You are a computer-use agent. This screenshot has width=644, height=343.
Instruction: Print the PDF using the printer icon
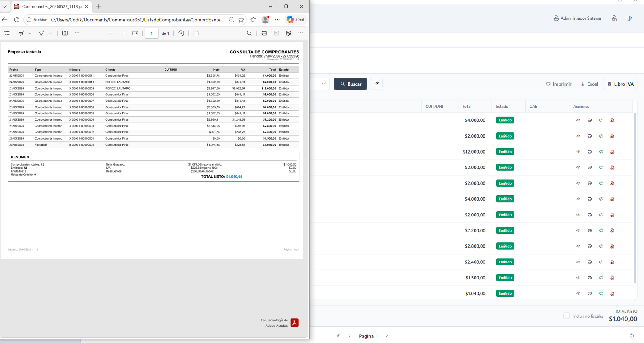tap(264, 33)
